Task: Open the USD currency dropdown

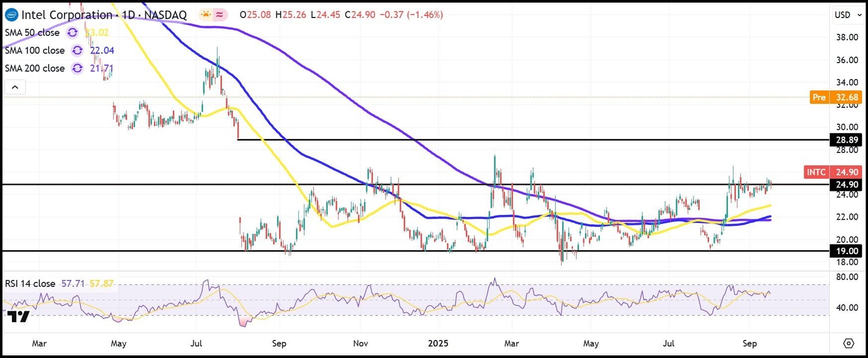Action: pos(847,15)
